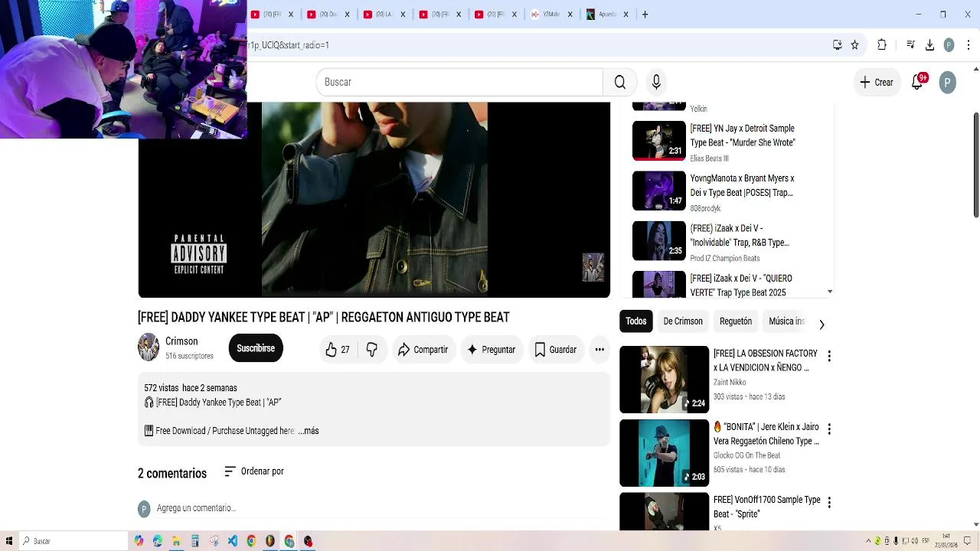This screenshot has width=980, height=551.
Task: Select the Música ins filter chip
Action: [x=786, y=321]
